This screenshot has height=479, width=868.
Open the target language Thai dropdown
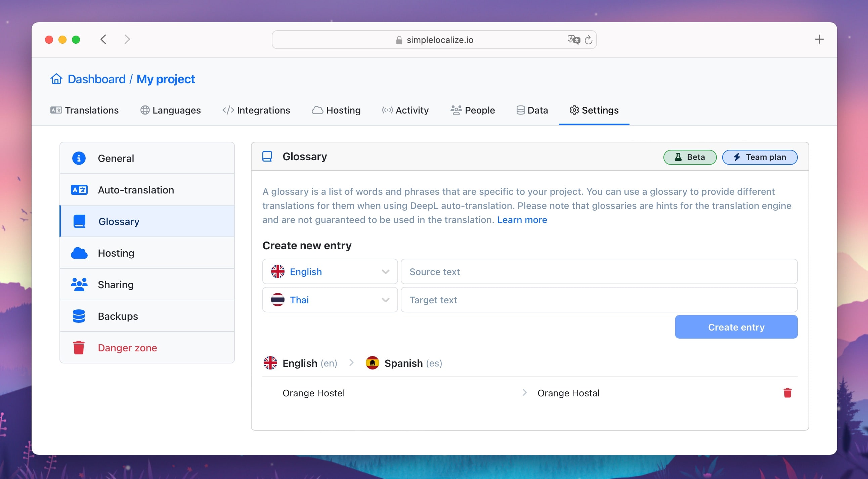pos(330,300)
